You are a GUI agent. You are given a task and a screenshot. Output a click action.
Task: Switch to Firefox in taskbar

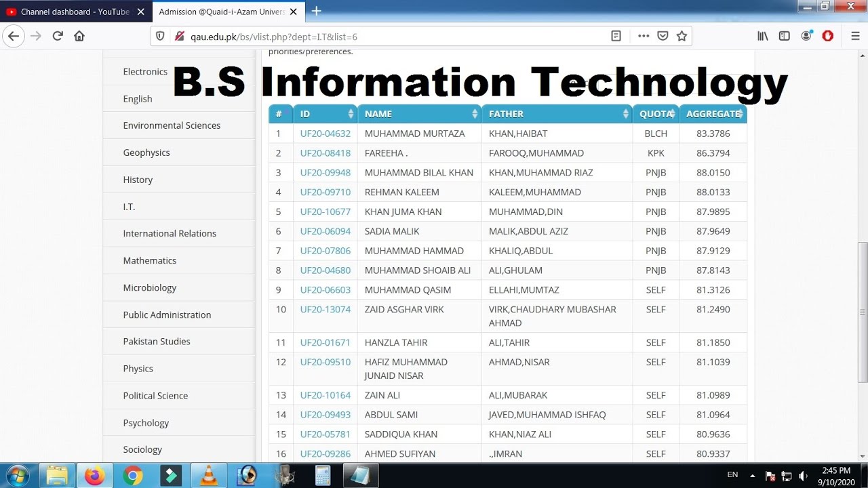[x=95, y=476]
